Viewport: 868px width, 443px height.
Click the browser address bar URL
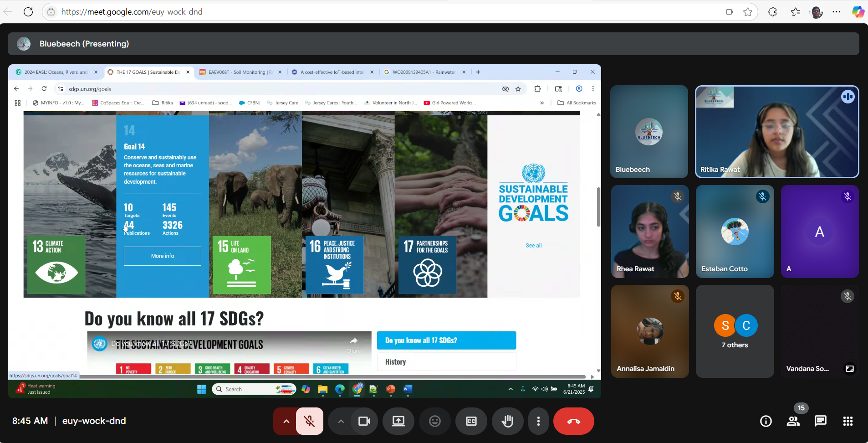coord(132,12)
